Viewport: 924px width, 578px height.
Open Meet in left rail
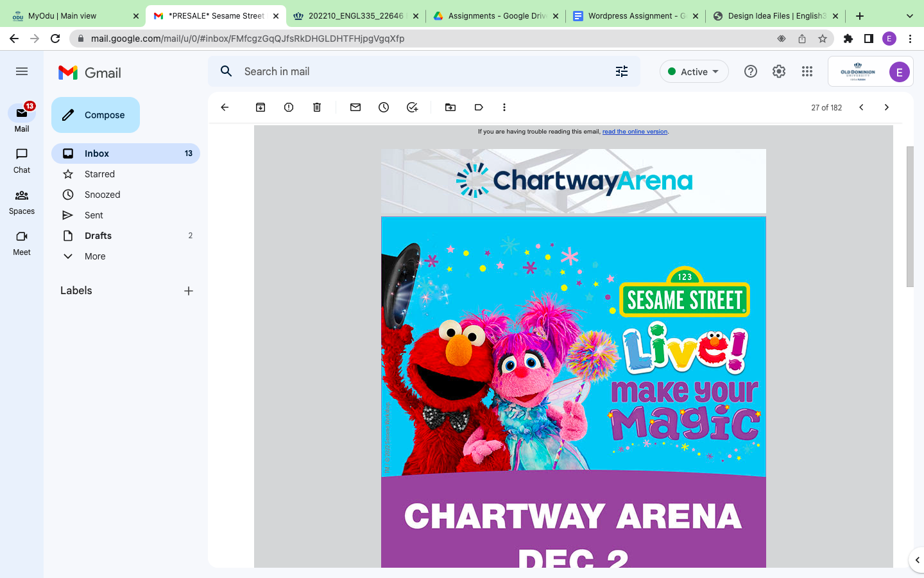pyautogui.click(x=22, y=243)
